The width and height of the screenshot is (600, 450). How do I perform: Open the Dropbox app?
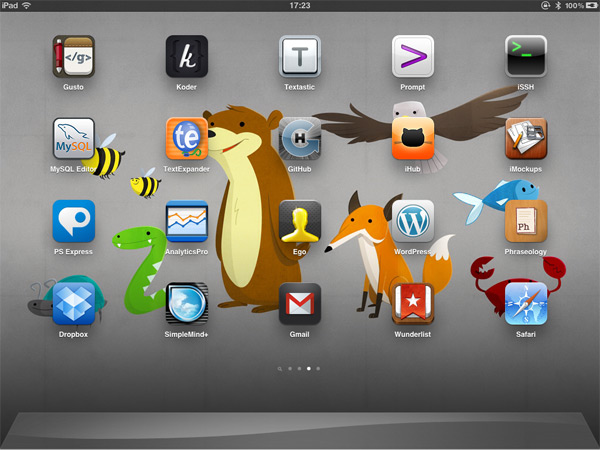click(x=73, y=304)
